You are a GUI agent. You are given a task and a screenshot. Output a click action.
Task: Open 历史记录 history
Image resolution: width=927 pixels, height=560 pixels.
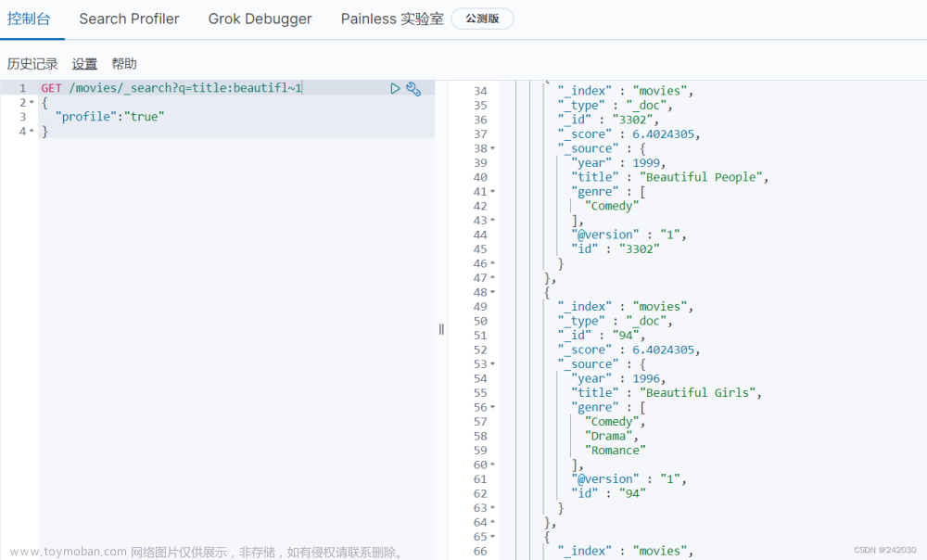tap(32, 64)
